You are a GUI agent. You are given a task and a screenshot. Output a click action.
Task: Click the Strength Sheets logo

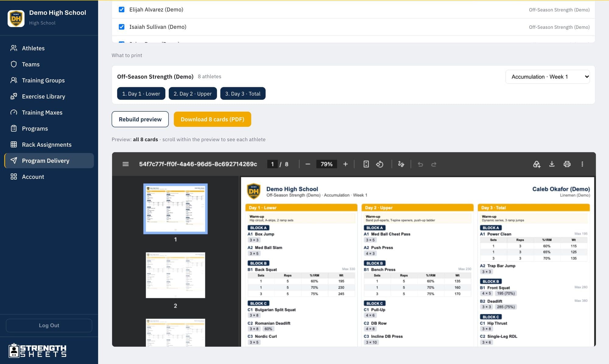coord(37,350)
